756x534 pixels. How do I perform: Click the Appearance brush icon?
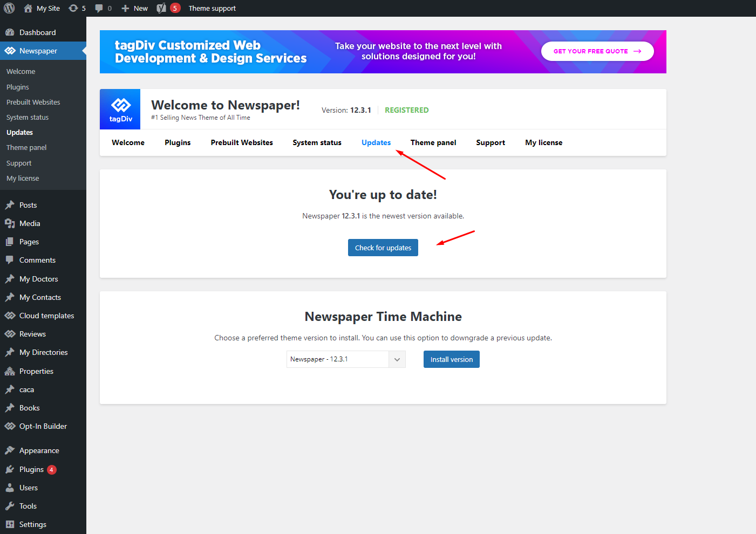coord(10,450)
